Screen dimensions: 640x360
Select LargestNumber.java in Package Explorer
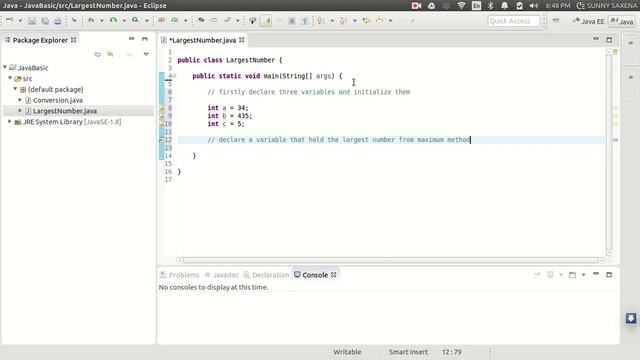tap(64, 111)
